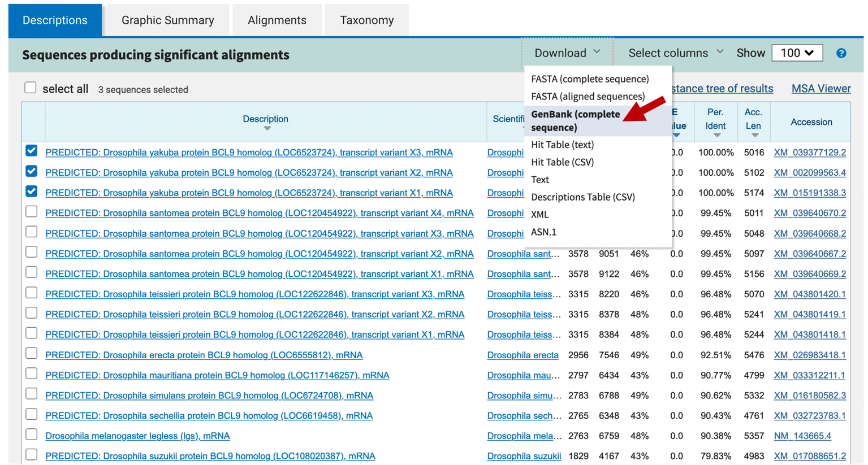Viewport: 868px width, 465px height.
Task: Open the MSA Viewer link
Action: pos(821,89)
